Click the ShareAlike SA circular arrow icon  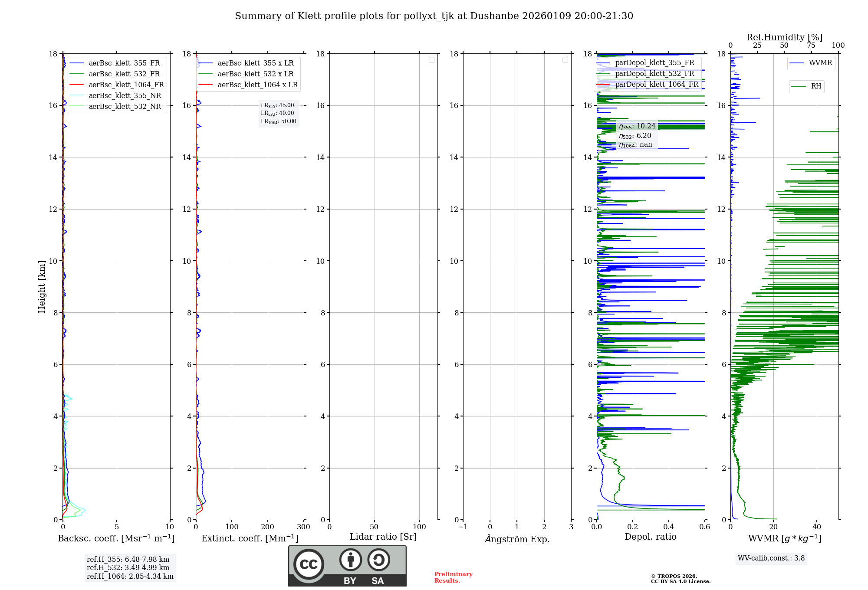point(378,560)
